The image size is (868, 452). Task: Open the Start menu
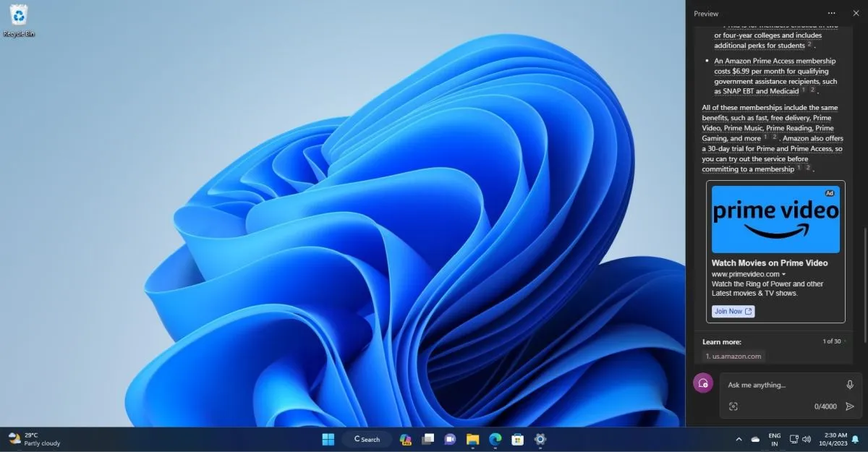(328, 439)
